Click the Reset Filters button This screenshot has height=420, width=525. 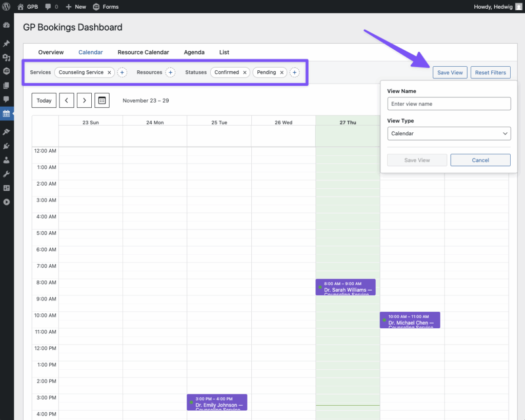click(x=490, y=72)
